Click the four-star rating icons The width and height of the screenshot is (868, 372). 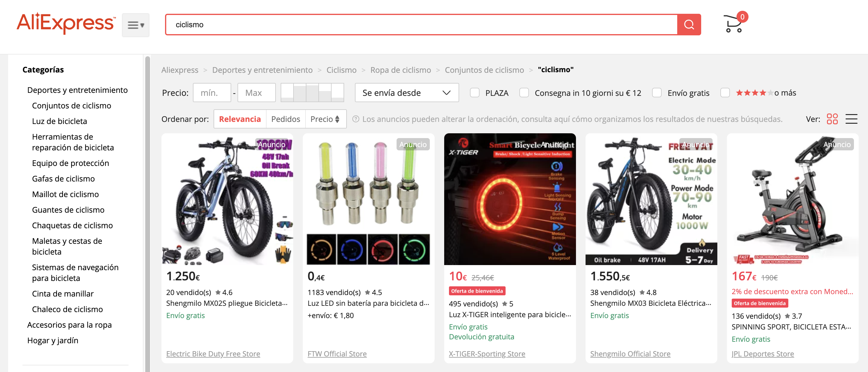tap(754, 93)
